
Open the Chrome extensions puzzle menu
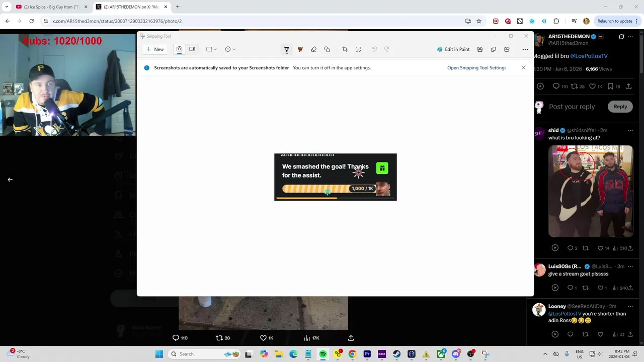coord(556,21)
